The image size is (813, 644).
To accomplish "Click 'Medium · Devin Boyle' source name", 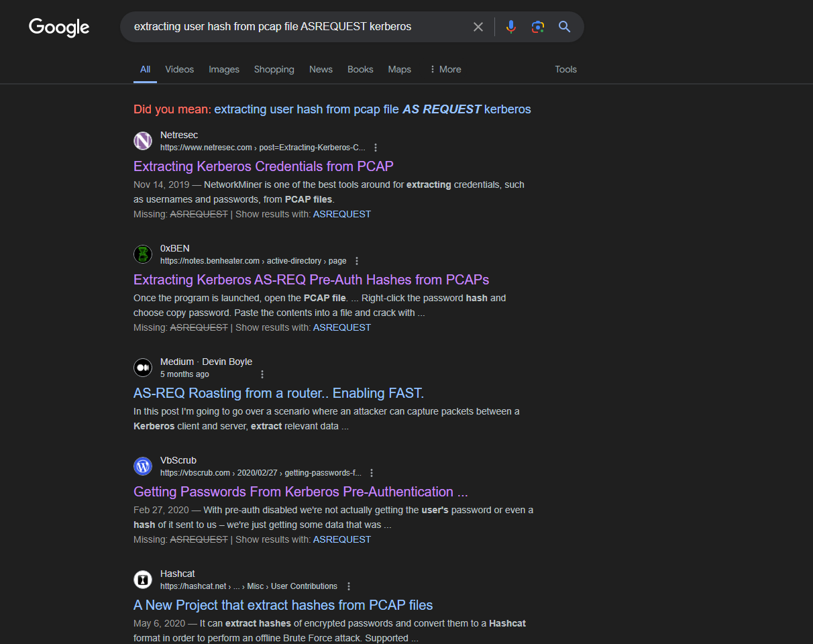I will 206,362.
